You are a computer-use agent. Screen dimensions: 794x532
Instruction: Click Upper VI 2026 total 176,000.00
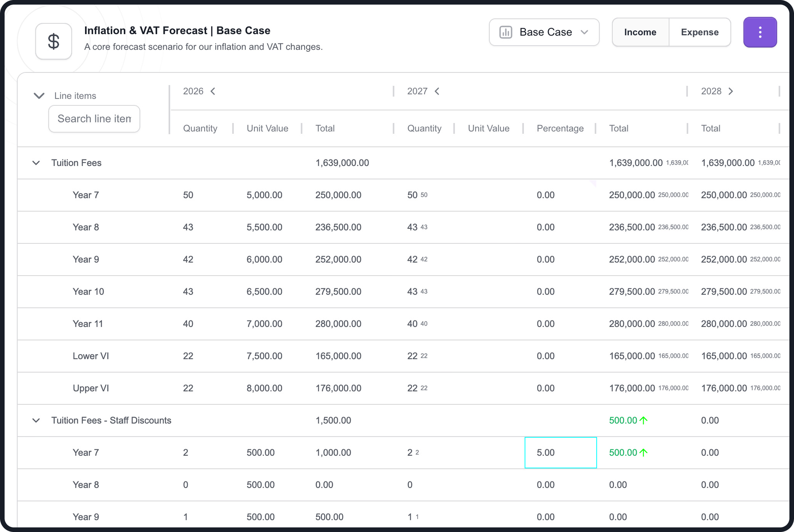click(338, 388)
